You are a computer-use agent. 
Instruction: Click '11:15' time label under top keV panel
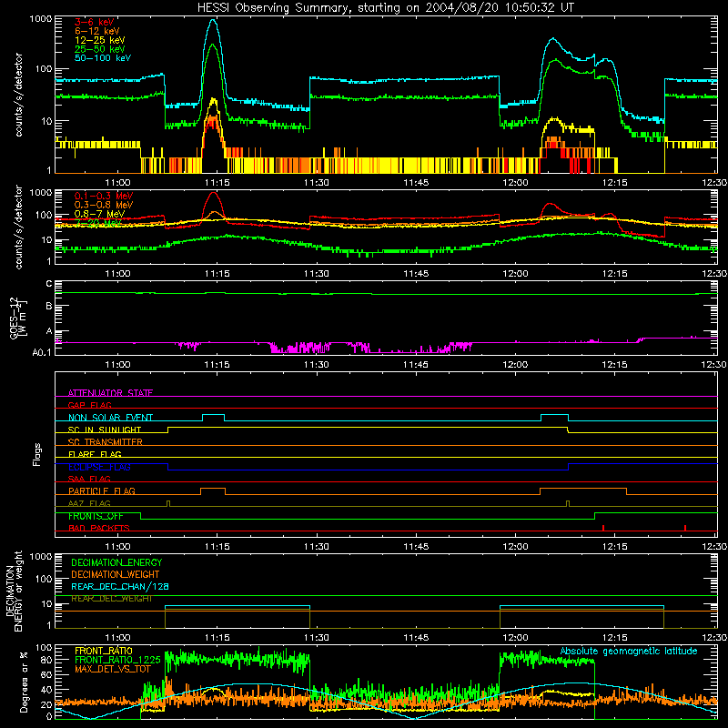(x=217, y=183)
